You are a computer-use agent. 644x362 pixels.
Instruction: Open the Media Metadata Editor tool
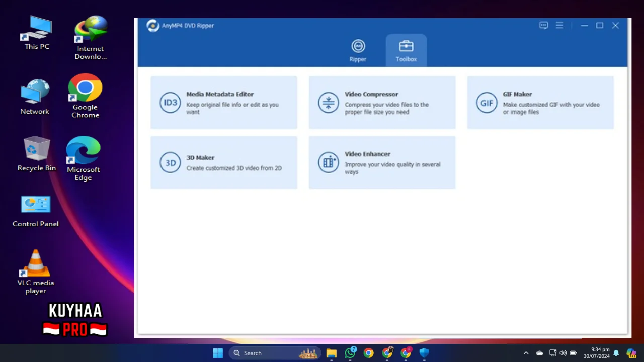pyautogui.click(x=224, y=103)
